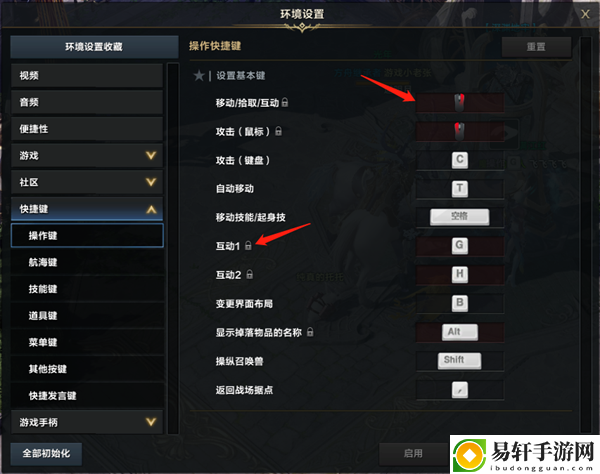
Task: Click the C keycap for 攻击（键盘）
Action: pos(460,160)
